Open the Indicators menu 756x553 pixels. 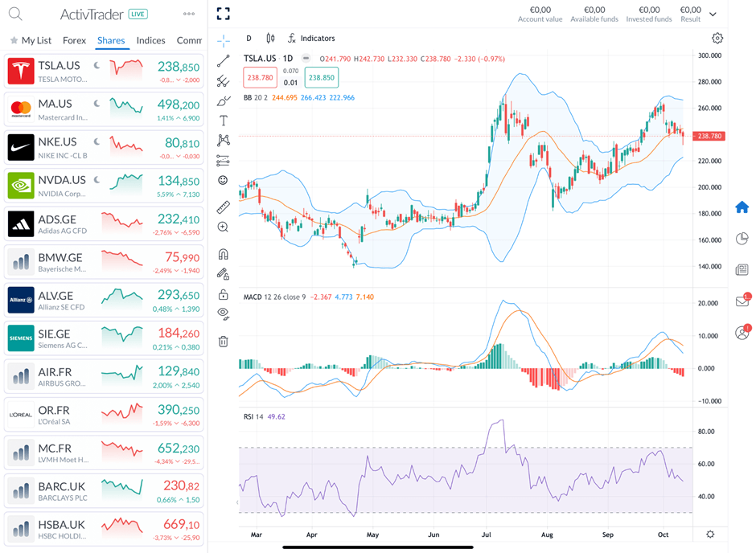pyautogui.click(x=311, y=38)
